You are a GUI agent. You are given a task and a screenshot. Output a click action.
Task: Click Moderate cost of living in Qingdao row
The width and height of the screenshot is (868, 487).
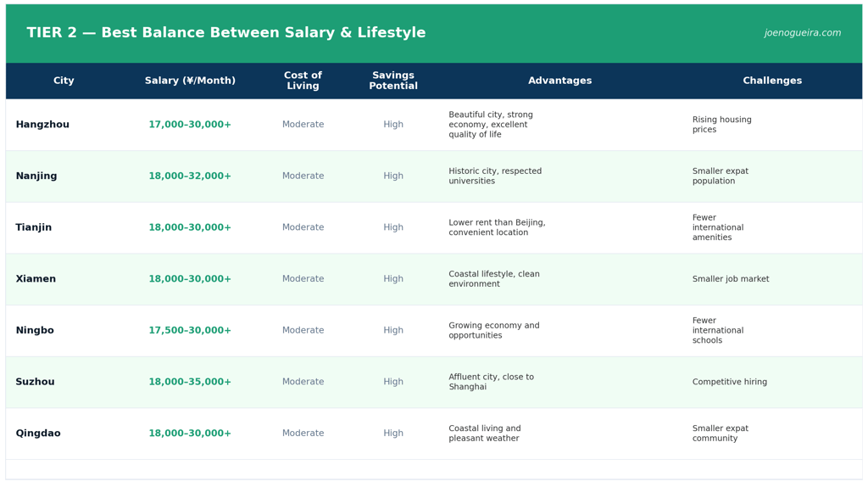[303, 434]
